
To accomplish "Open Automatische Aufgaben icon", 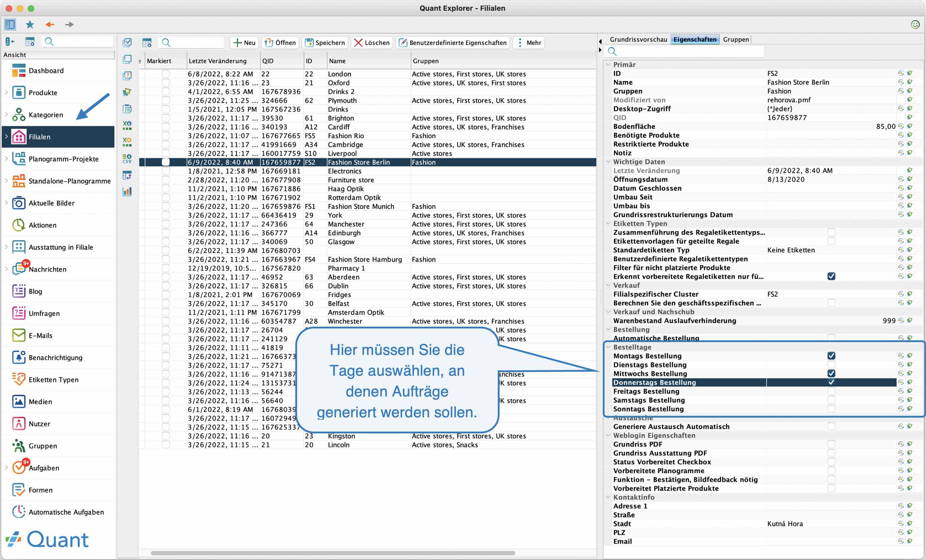I will click(x=18, y=512).
